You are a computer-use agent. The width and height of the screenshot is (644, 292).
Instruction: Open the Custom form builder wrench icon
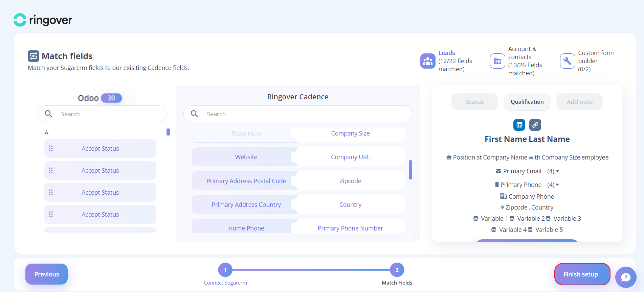click(568, 61)
